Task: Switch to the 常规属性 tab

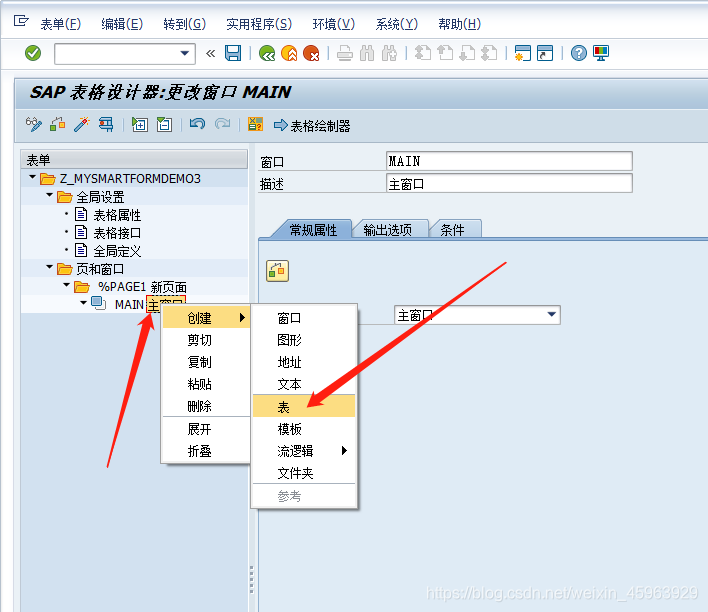Action: (x=313, y=230)
